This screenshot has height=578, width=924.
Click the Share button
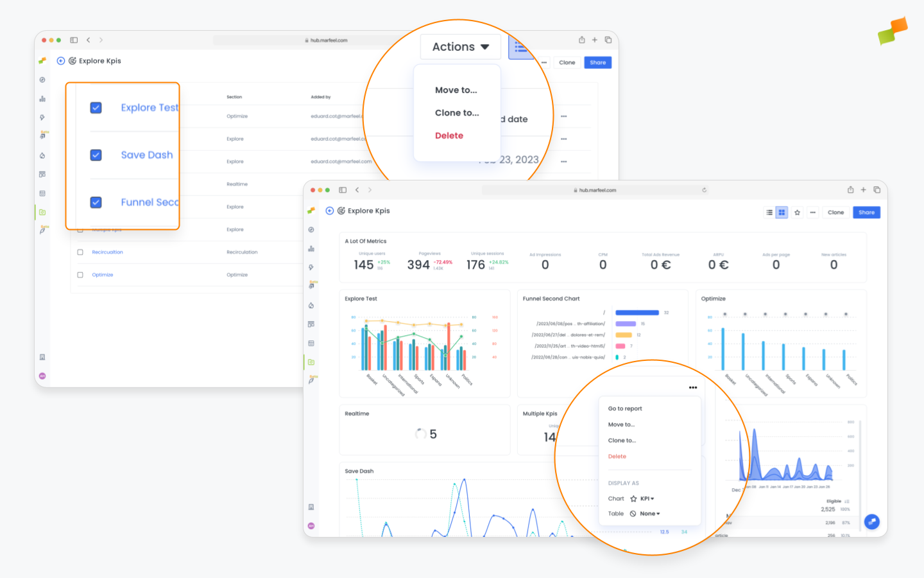[x=867, y=212]
